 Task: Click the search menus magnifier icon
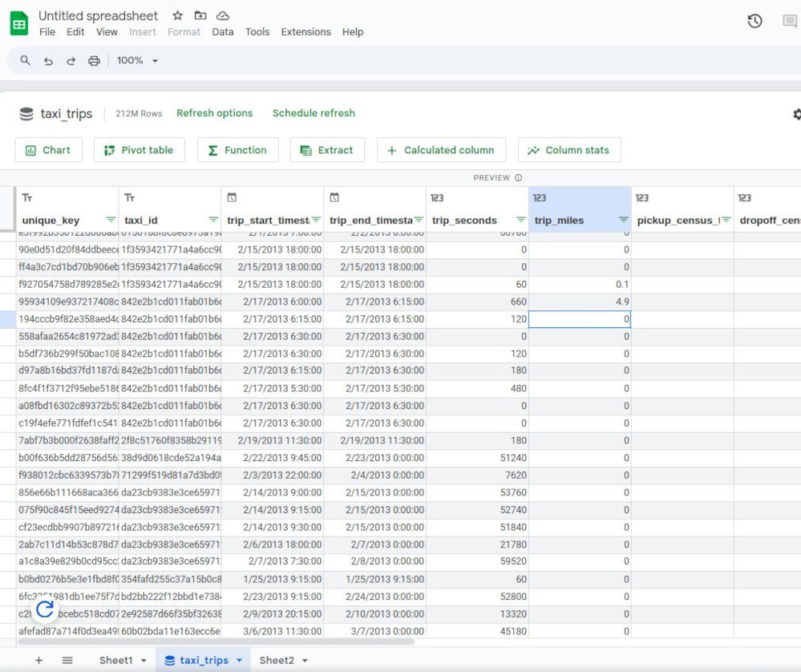(25, 60)
